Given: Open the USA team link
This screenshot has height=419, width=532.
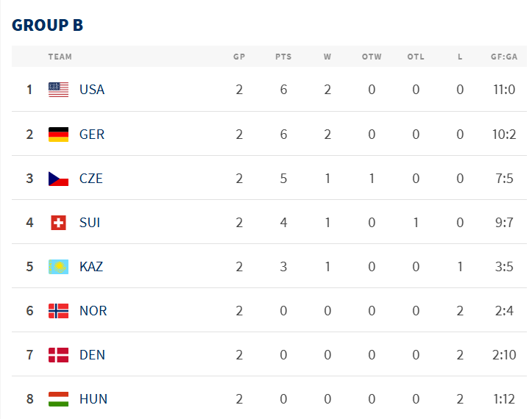Looking at the screenshot, I should [92, 90].
